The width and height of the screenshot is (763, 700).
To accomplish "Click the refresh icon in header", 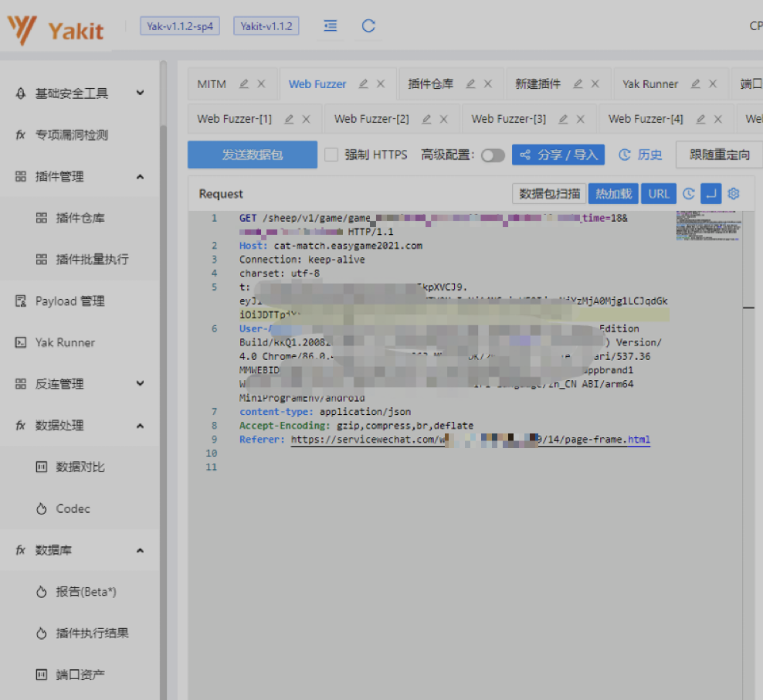I will (368, 25).
